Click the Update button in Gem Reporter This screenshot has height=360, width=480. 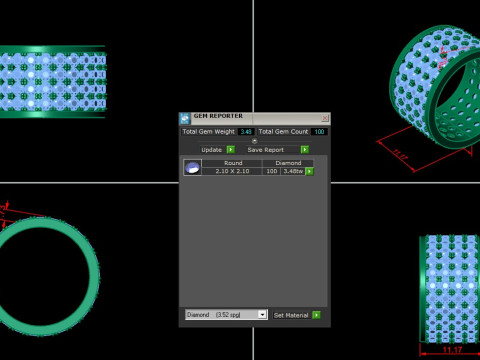tap(212, 150)
